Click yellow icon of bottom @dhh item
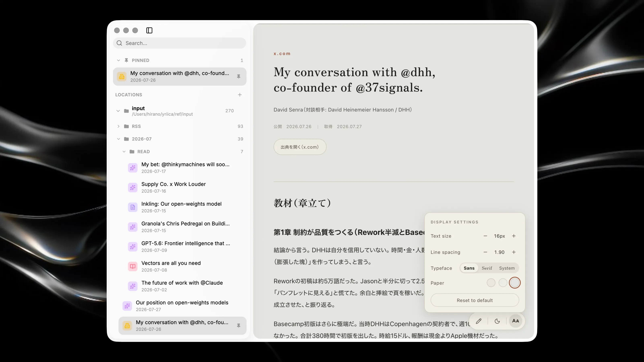This screenshot has height=362, width=644. 127,326
